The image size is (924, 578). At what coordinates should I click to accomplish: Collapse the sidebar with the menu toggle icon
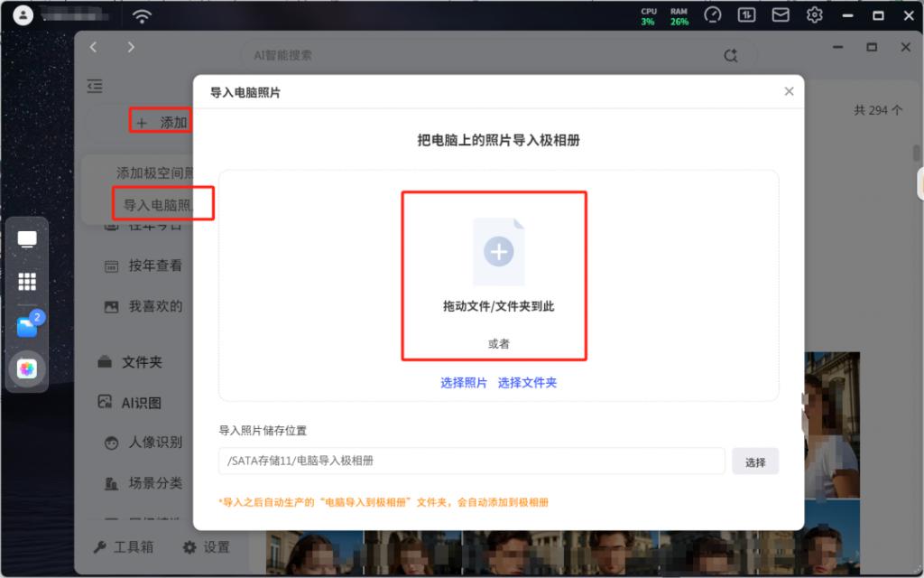95,86
